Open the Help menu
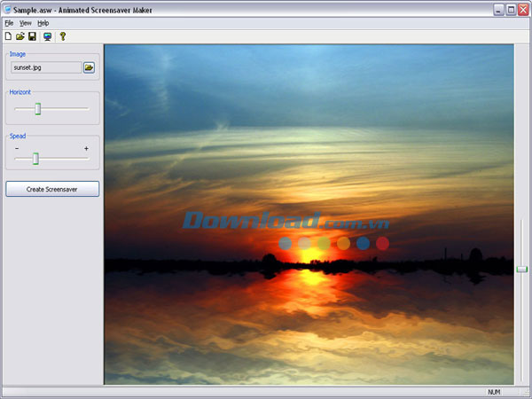 (x=43, y=23)
